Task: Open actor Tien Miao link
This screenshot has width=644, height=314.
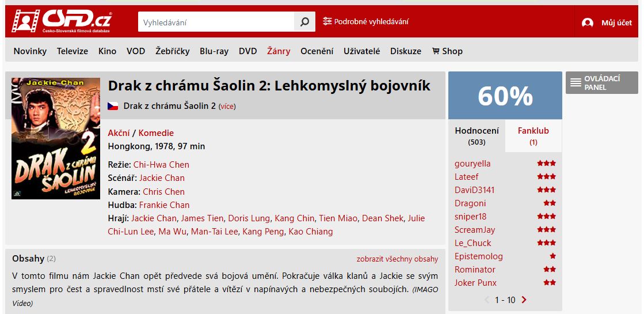Action: click(x=338, y=218)
